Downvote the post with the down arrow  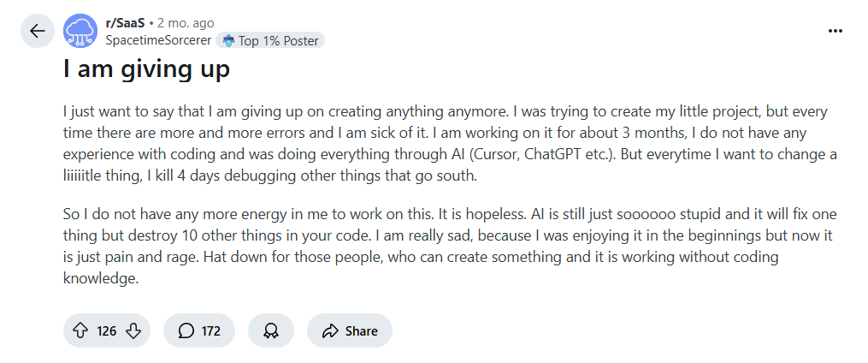coord(133,330)
